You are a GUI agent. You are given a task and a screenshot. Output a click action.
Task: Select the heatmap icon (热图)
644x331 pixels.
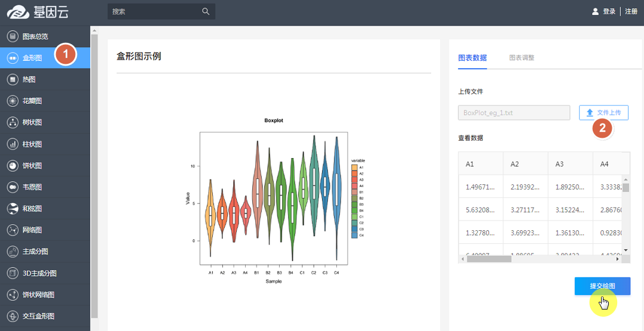click(12, 79)
